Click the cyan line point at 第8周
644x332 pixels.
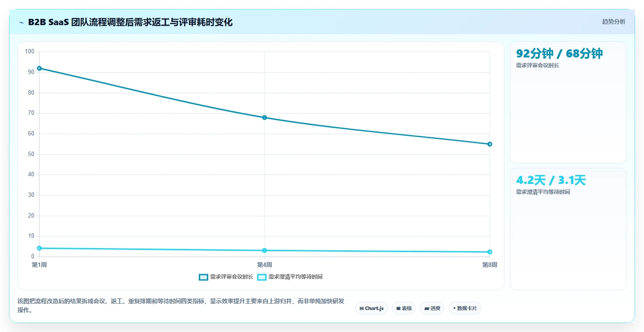coord(490,252)
